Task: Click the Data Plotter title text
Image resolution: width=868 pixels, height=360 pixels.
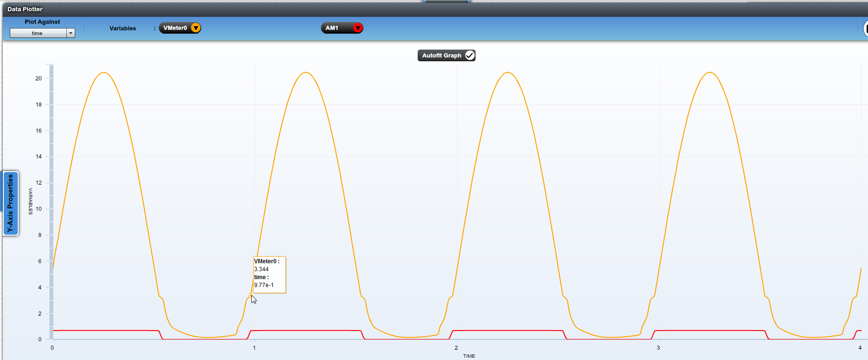Action: click(25, 9)
